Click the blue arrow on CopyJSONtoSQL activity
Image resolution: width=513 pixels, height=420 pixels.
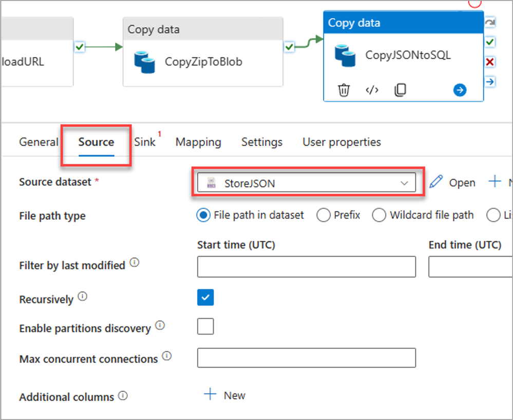click(460, 90)
